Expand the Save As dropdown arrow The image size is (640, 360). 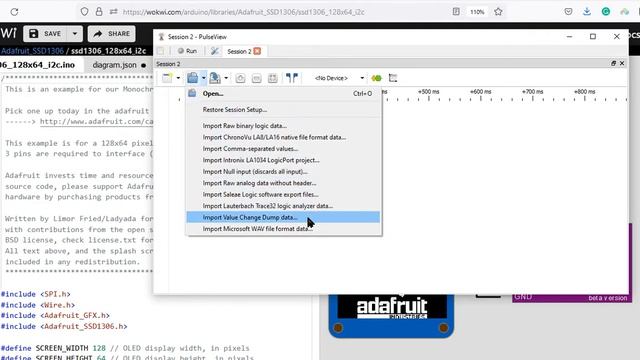(226, 78)
